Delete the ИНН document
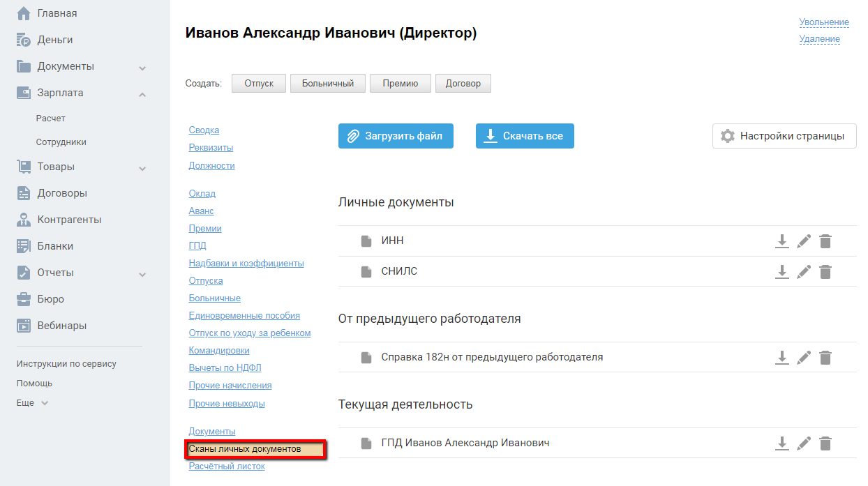 [x=825, y=241]
